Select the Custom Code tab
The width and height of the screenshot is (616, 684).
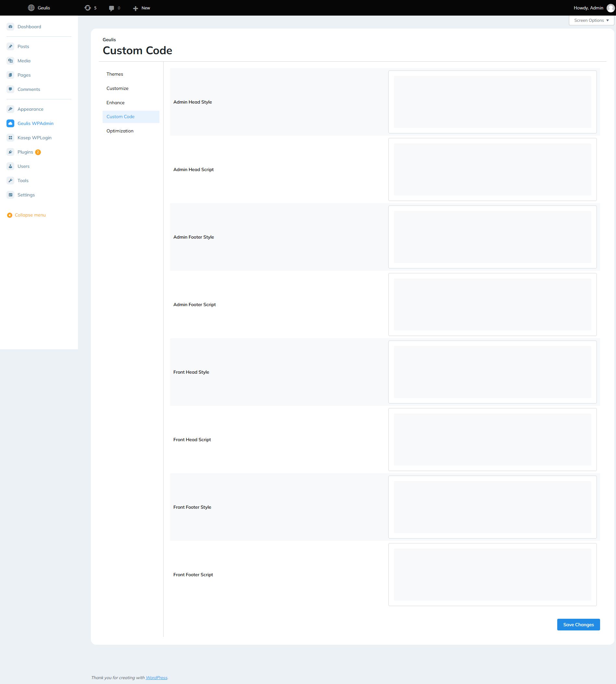[x=131, y=117]
